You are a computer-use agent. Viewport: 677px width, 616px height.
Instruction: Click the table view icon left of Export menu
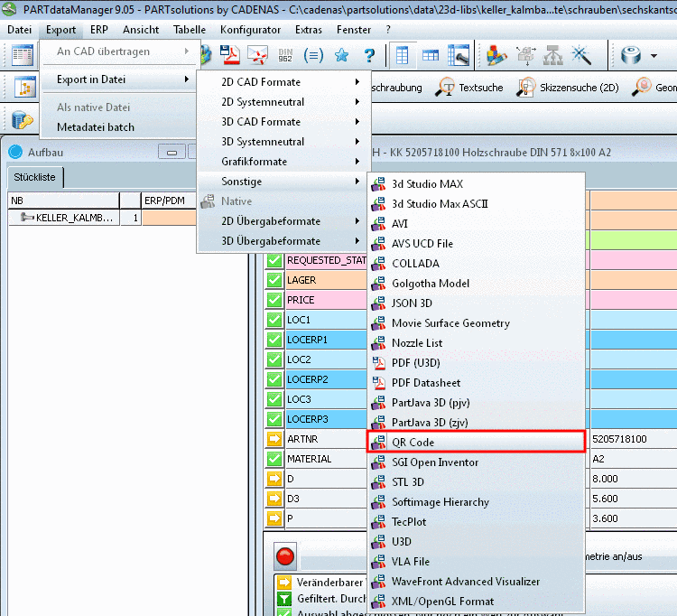pyautogui.click(x=23, y=55)
